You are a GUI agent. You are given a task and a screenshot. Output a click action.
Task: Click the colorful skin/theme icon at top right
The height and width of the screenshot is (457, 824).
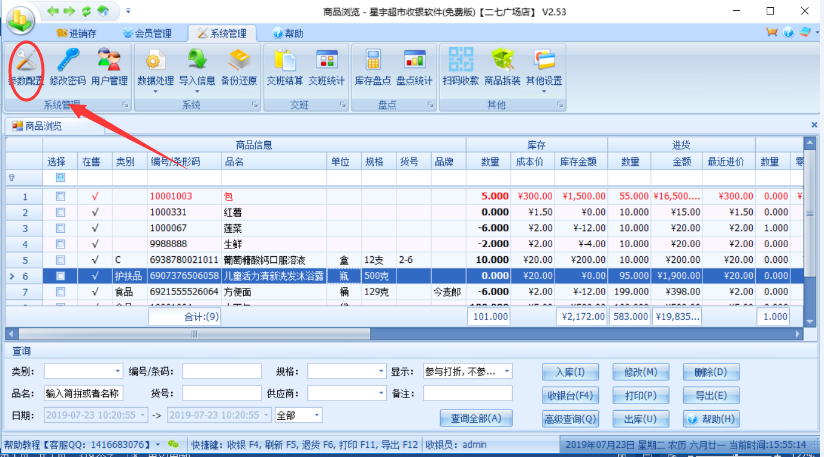pyautogui.click(x=805, y=33)
